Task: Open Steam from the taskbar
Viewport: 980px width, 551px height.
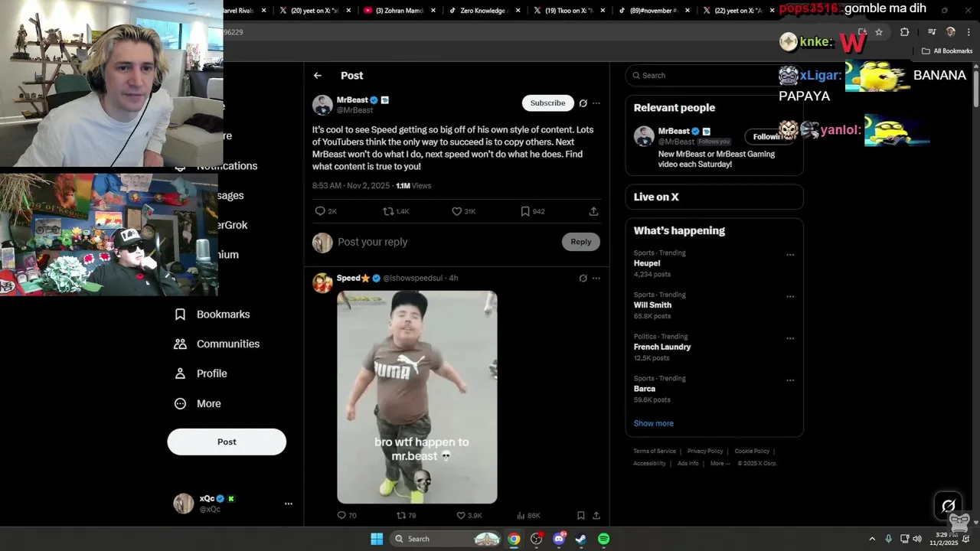Action: click(581, 539)
